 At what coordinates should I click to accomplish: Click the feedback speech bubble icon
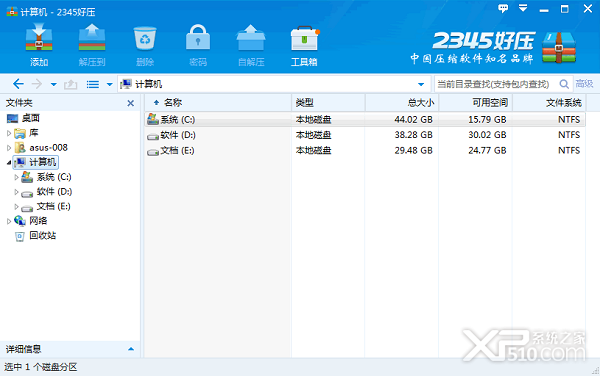pos(503,8)
